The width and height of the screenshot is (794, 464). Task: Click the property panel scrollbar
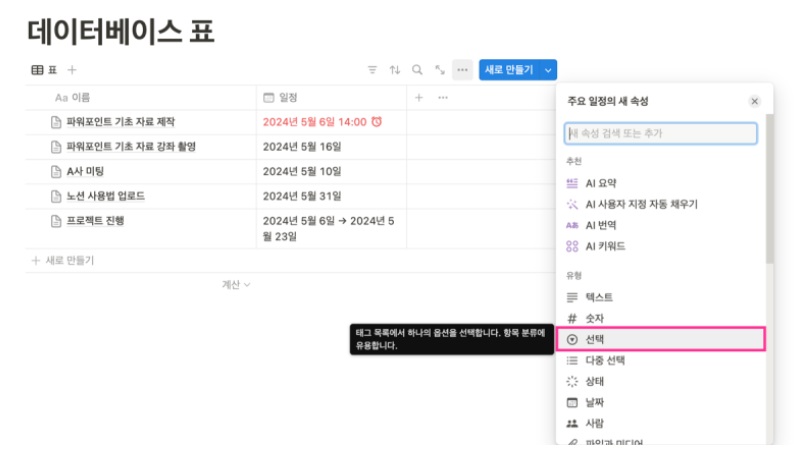[770, 188]
